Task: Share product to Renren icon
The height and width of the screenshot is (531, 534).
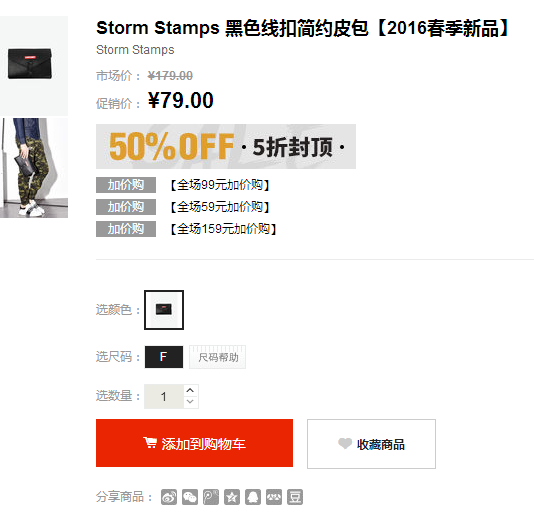Action: 274,497
